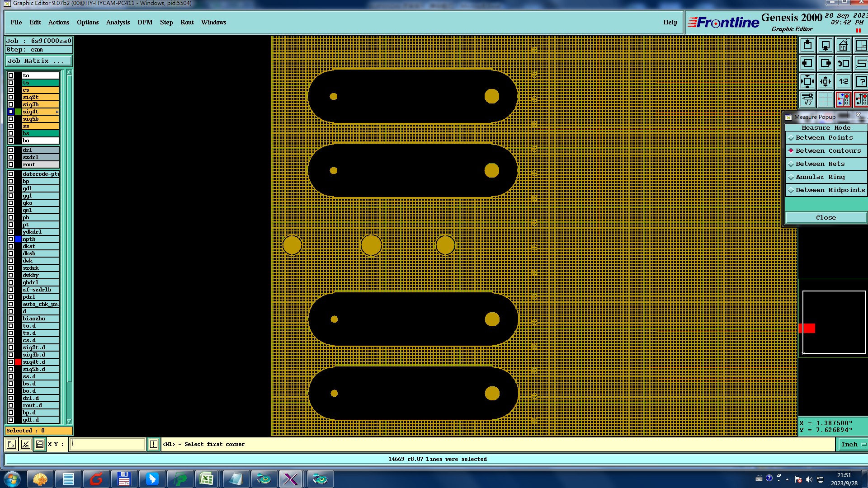The width and height of the screenshot is (868, 488).
Task: Select Annular Ring measure mode
Action: pos(820,177)
